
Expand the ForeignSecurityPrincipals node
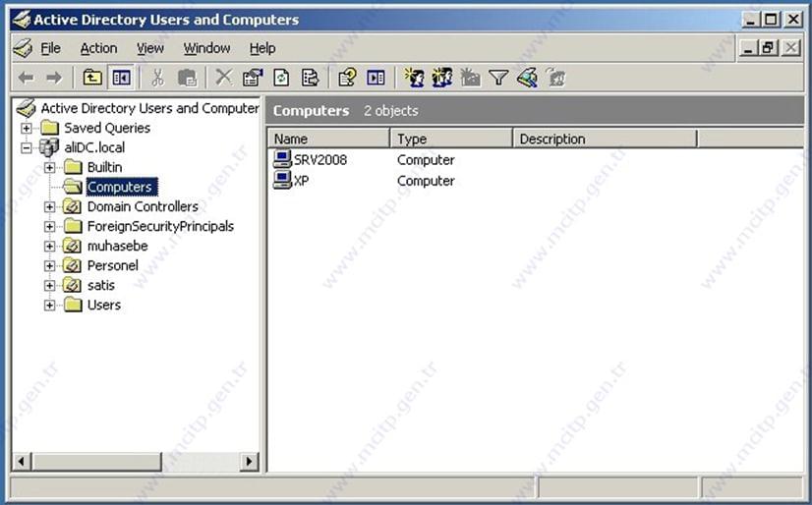click(49, 227)
